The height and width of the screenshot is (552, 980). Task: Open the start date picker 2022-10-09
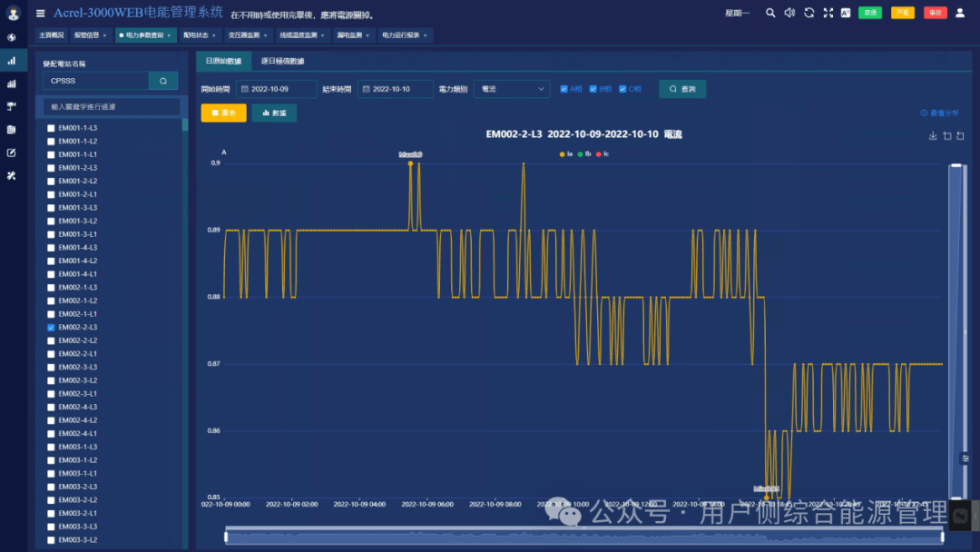[277, 89]
